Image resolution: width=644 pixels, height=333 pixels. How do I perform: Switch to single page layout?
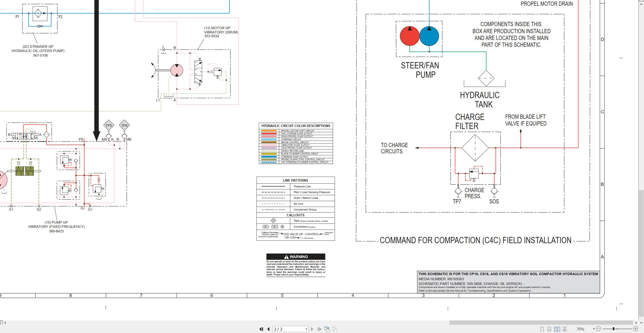point(542,329)
